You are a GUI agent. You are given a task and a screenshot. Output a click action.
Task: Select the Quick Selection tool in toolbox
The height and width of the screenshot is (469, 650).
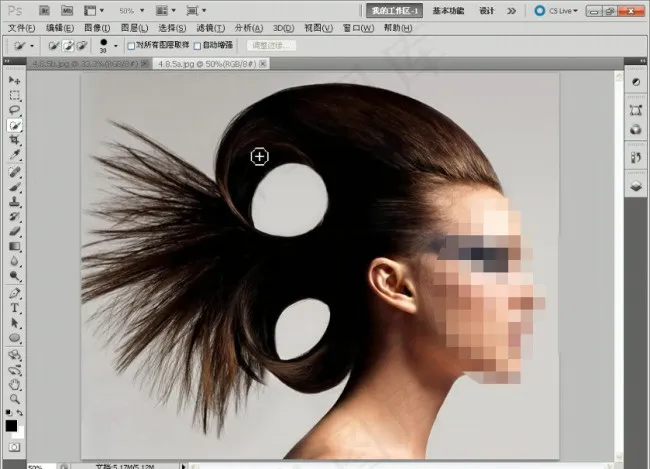(x=15, y=125)
